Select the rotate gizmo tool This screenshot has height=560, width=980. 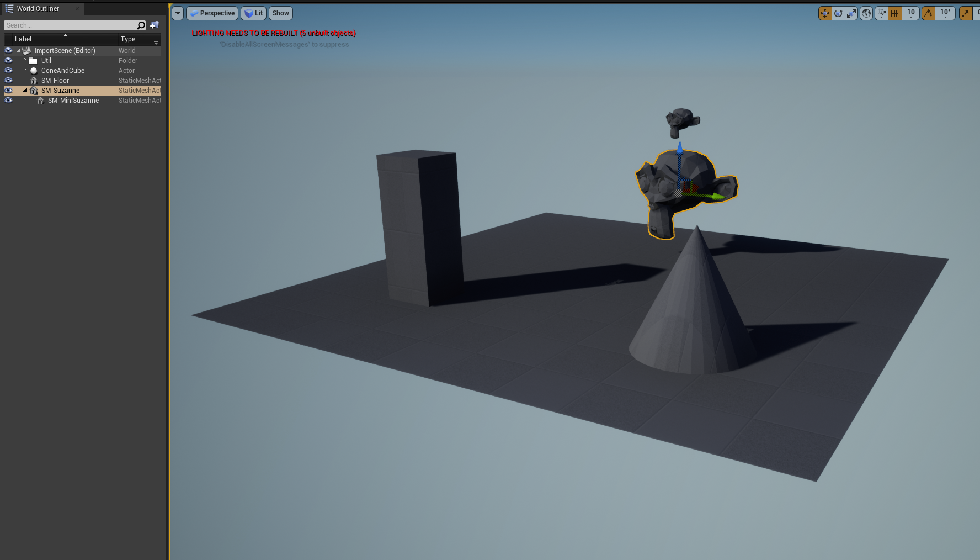click(x=838, y=13)
